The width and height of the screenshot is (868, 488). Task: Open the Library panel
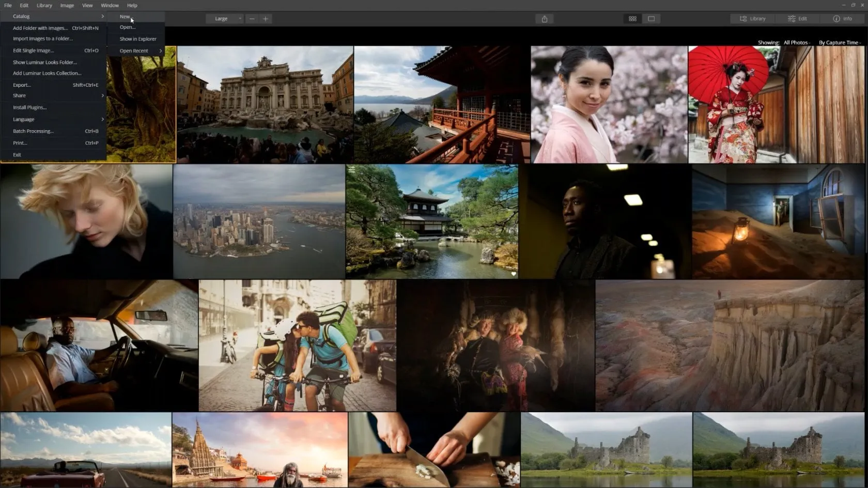point(752,19)
